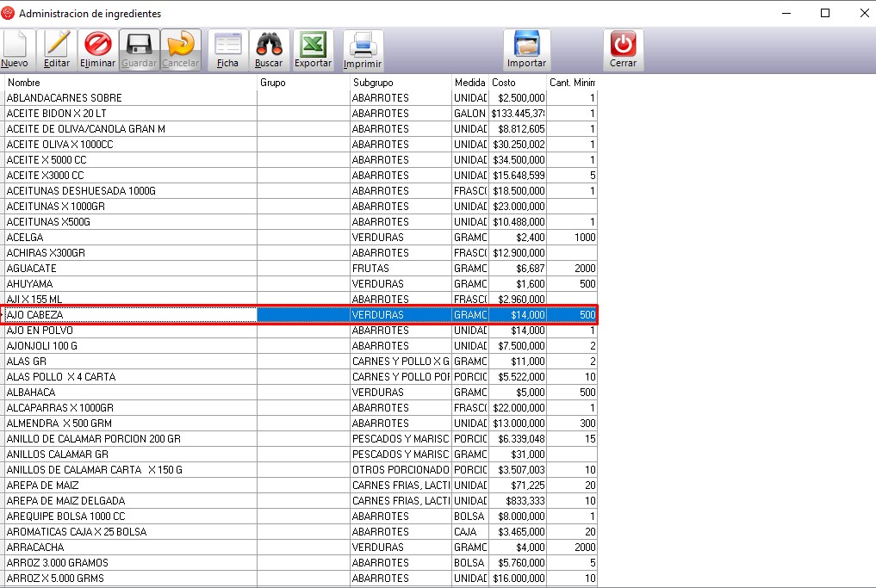The width and height of the screenshot is (876, 588).
Task: Click the Subgrupo column header
Action: [x=401, y=83]
